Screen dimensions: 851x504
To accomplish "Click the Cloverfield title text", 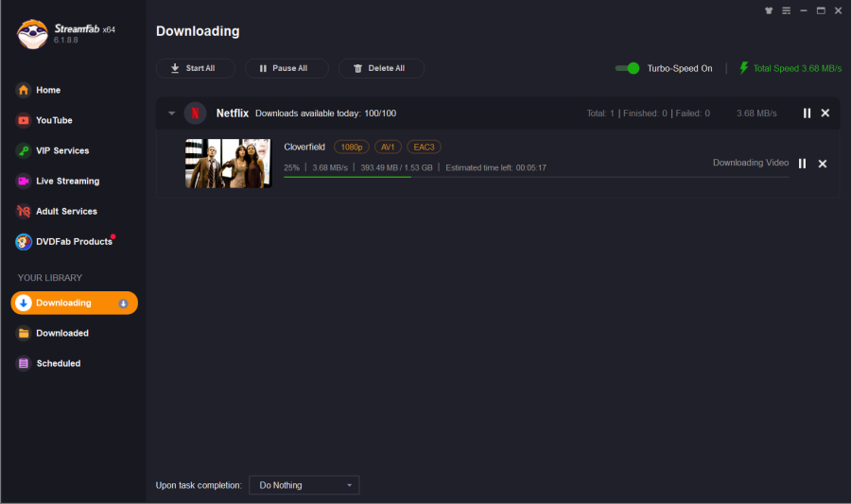I will (304, 147).
